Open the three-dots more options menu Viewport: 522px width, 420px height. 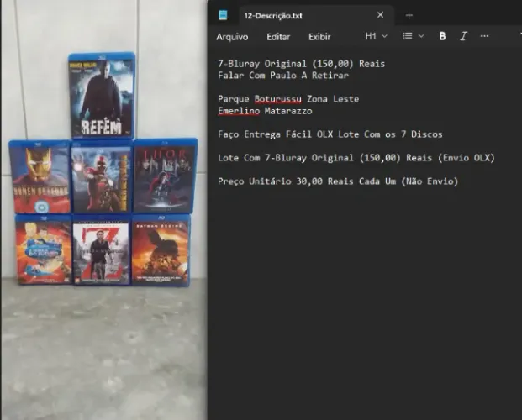click(484, 36)
